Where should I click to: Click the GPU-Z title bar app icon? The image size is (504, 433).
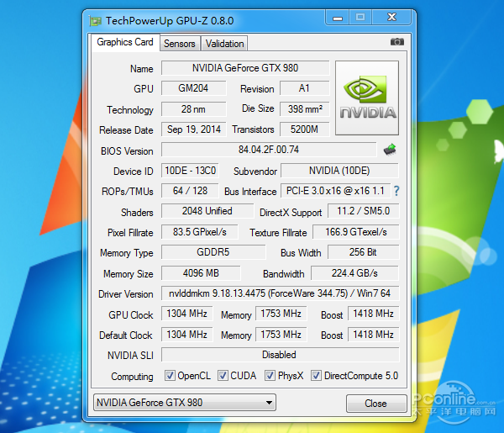tap(95, 21)
